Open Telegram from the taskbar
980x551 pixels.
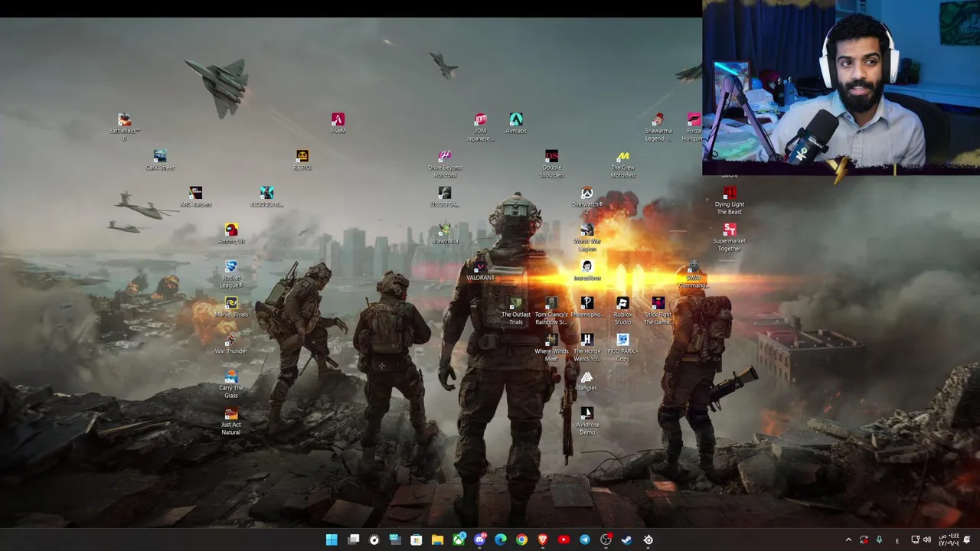[585, 540]
